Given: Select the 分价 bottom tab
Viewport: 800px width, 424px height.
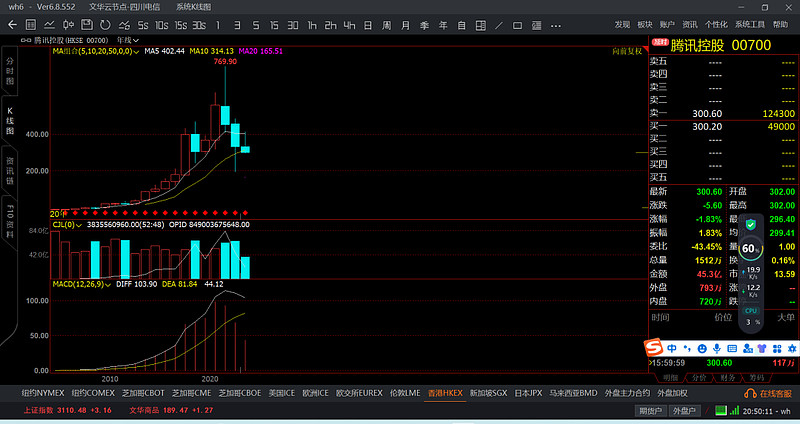Looking at the screenshot, I should (x=699, y=378).
